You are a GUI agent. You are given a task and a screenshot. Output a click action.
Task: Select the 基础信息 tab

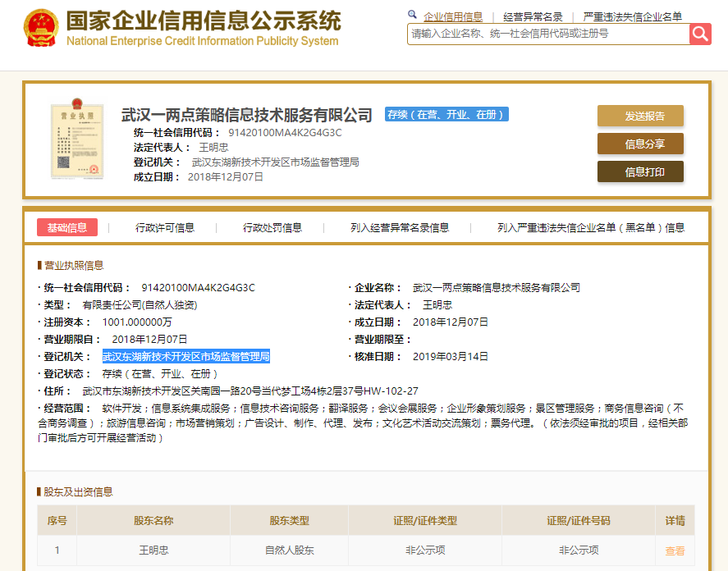67,227
